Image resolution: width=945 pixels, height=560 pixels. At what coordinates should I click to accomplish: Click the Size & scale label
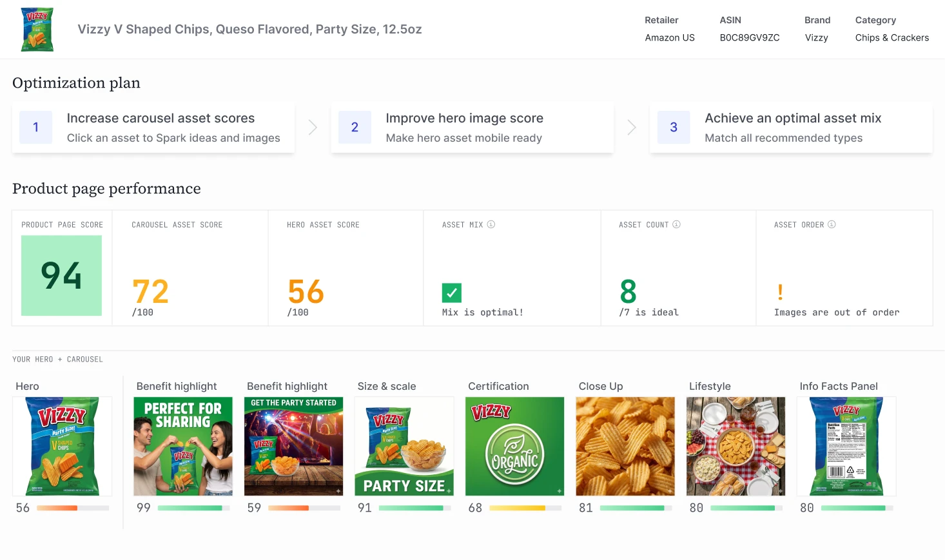tap(387, 386)
